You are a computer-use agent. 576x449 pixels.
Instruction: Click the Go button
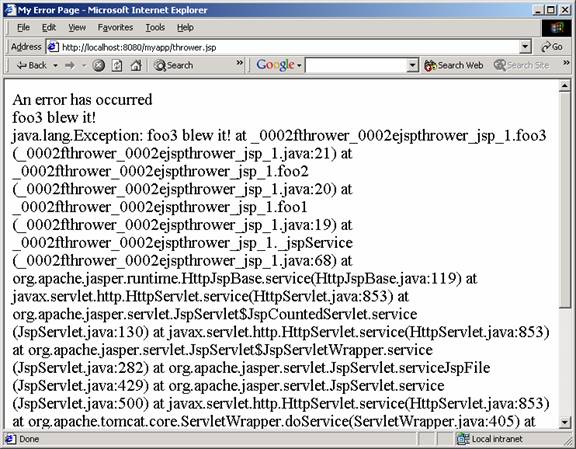(552, 47)
